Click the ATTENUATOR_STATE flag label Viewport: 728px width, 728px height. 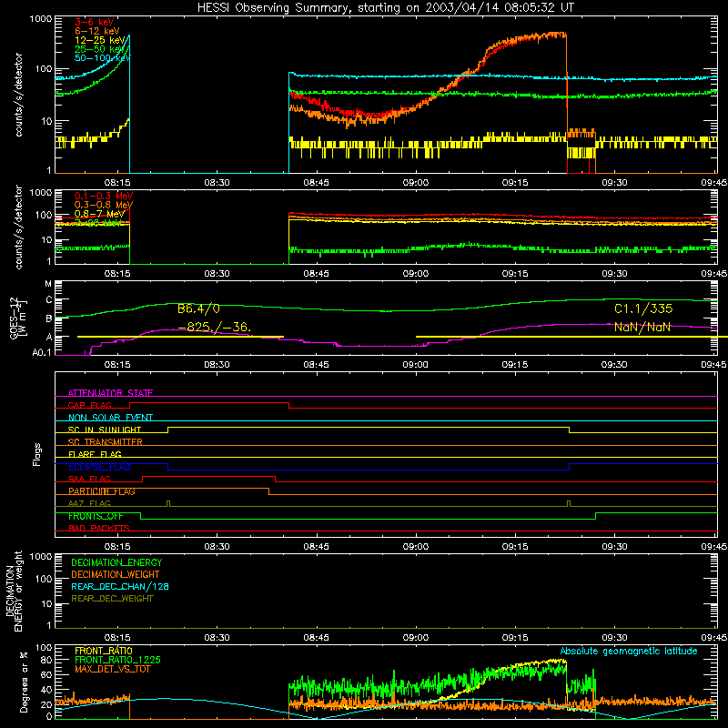pyautogui.click(x=110, y=393)
